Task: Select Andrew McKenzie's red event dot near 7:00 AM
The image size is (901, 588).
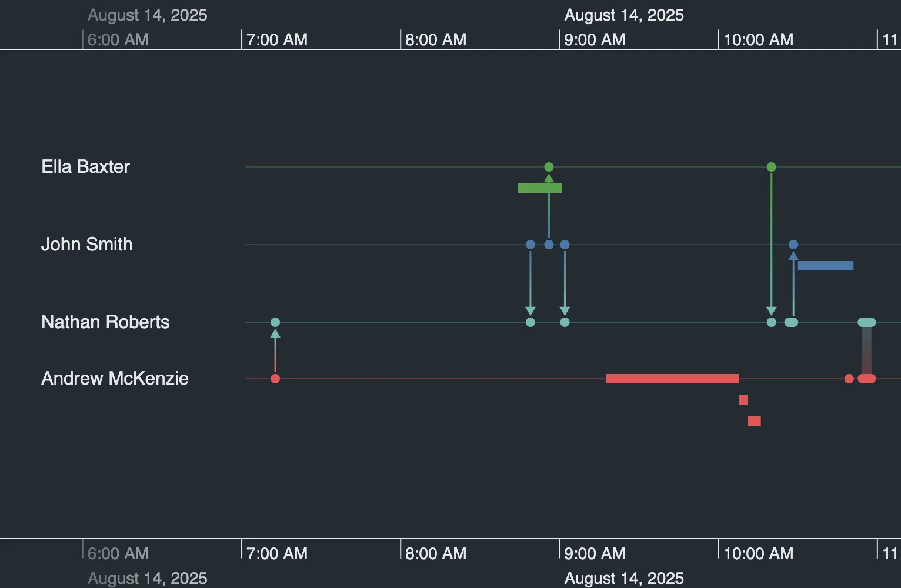Action: point(275,379)
